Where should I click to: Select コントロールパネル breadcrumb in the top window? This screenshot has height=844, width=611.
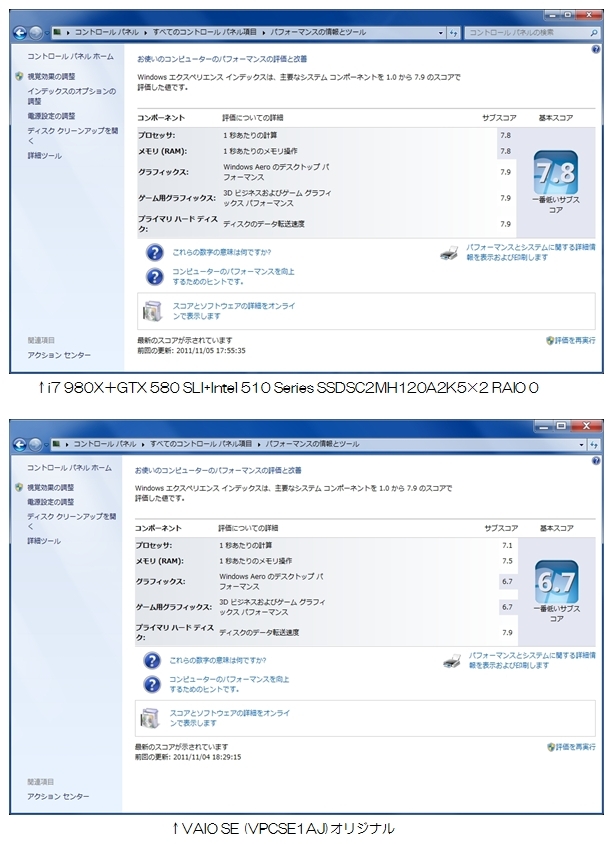point(107,33)
